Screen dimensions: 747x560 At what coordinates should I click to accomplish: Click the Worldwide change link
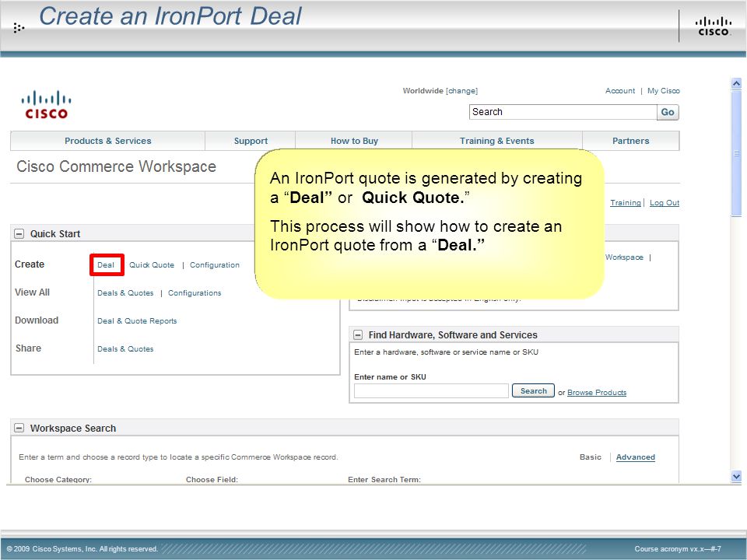coord(461,90)
